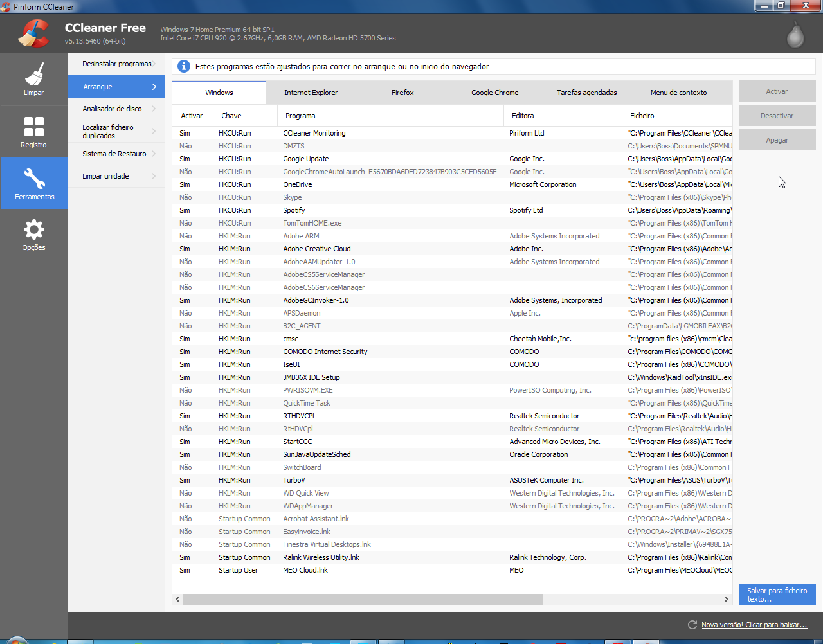Viewport: 823px width, 644px height.
Task: Click the Desactivar button
Action: coord(777,116)
